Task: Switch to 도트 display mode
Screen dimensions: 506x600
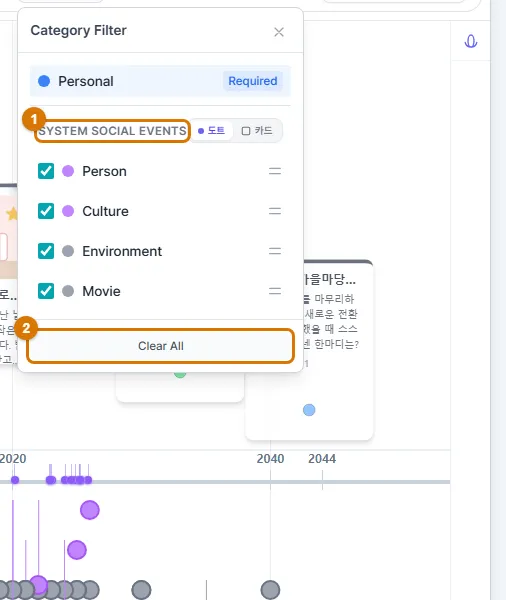Action: [211, 130]
